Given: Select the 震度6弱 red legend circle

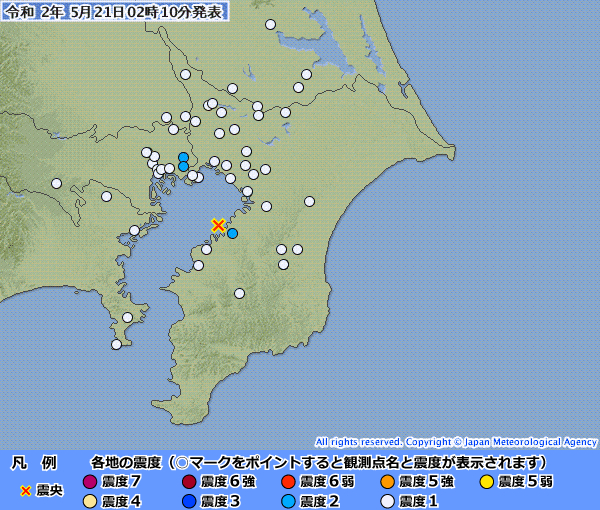Looking at the screenshot, I should pyautogui.click(x=288, y=482).
